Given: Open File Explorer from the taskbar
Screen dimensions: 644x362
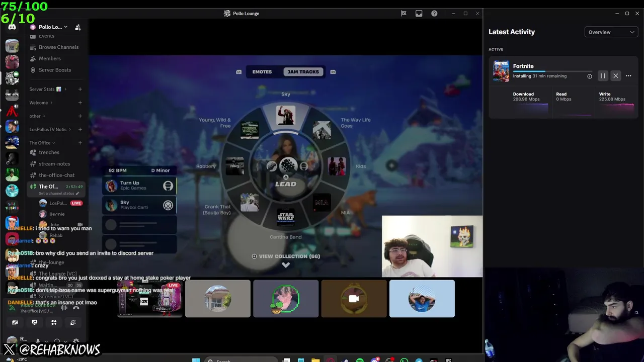Looking at the screenshot, I should pos(315,360).
